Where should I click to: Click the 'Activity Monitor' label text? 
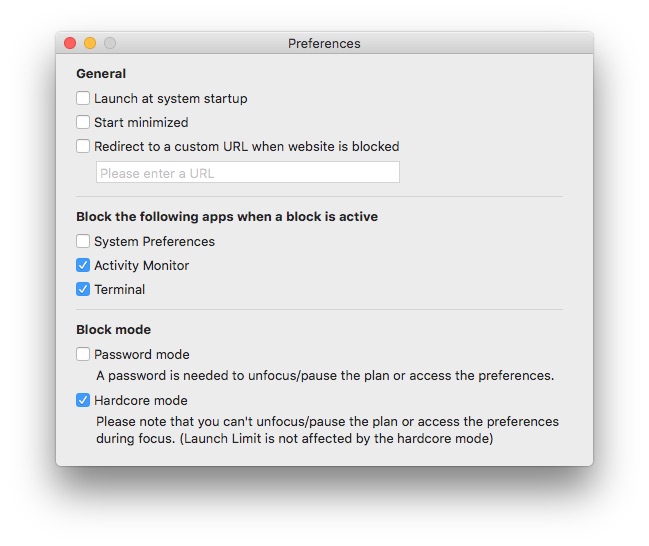(x=142, y=266)
